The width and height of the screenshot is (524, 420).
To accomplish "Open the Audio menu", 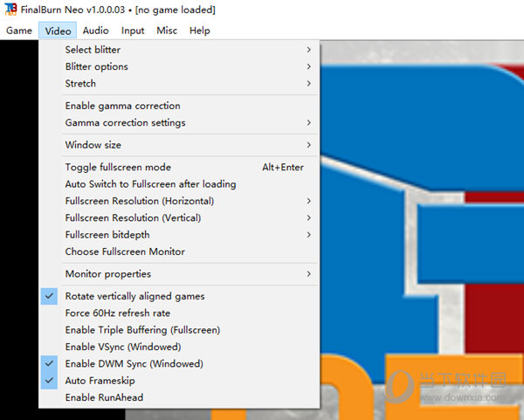I will (x=95, y=31).
